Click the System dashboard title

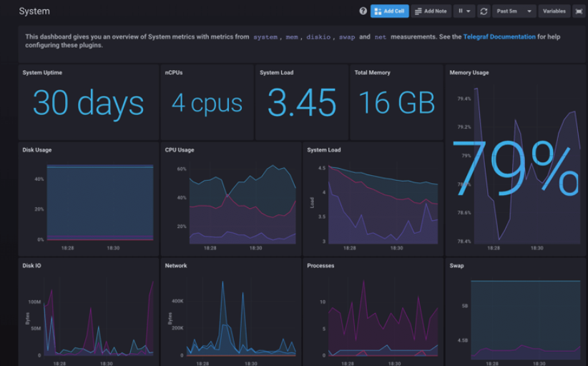point(34,11)
